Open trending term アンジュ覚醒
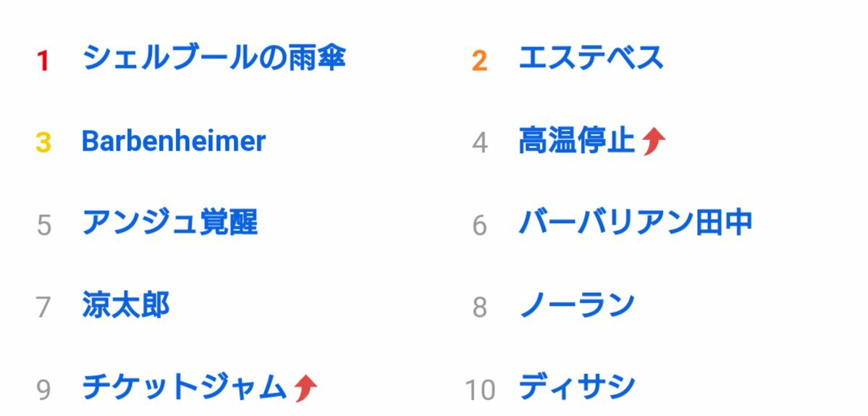Viewport: 868px width, 416px height. (x=170, y=223)
